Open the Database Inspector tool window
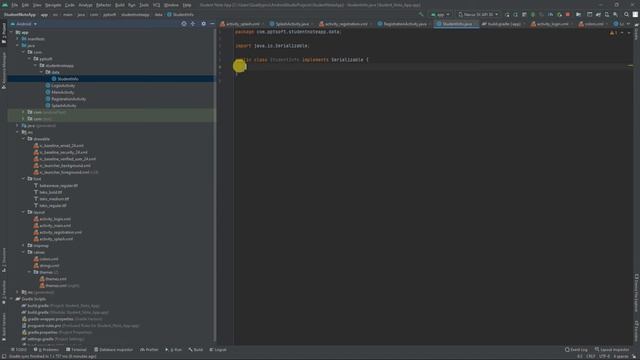Screen dimensions: 640x360 coord(113,350)
